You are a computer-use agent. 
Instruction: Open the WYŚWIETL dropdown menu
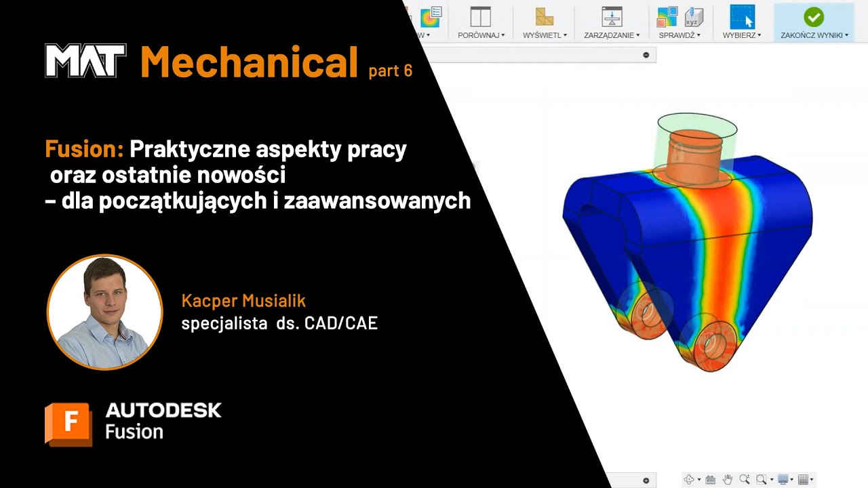[545, 35]
